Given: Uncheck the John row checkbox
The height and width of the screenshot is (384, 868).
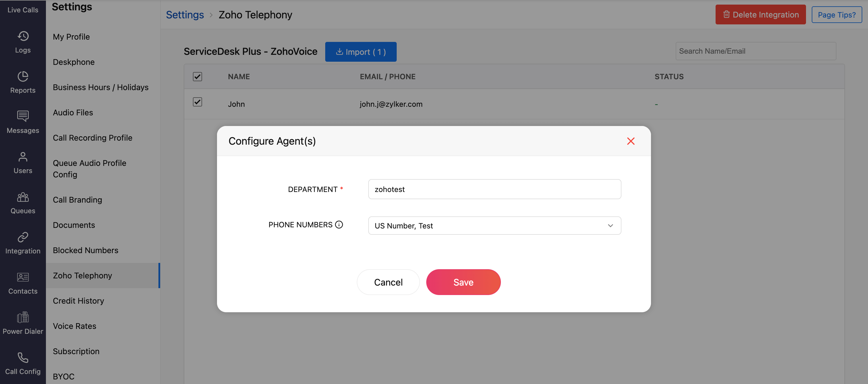Looking at the screenshot, I should point(197,102).
